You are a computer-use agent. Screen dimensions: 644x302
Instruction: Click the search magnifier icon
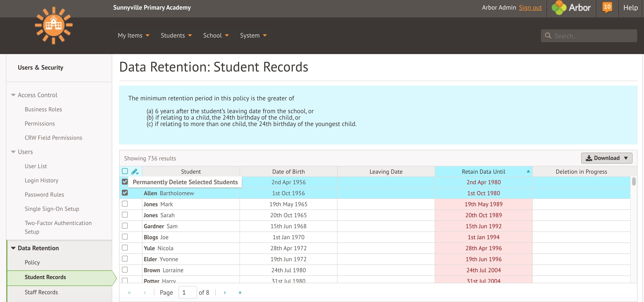tap(548, 36)
